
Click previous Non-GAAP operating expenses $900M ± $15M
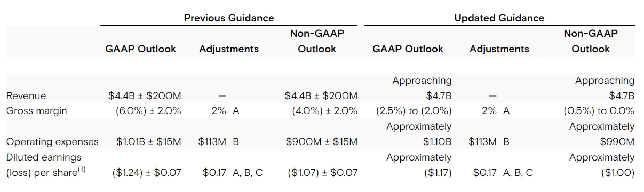pyautogui.click(x=322, y=142)
